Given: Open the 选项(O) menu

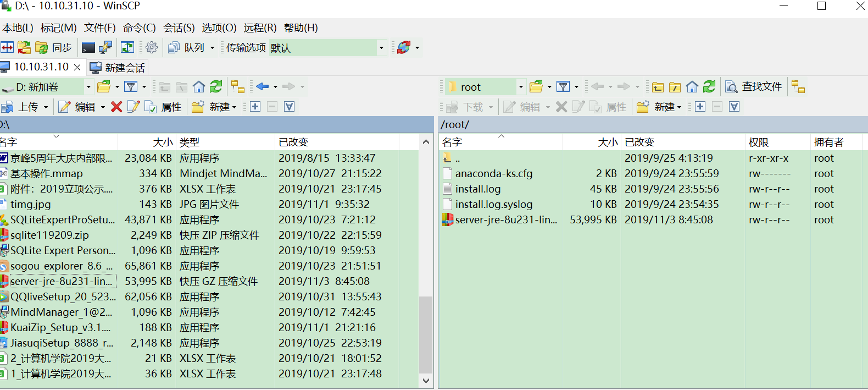Looking at the screenshot, I should 219,28.
